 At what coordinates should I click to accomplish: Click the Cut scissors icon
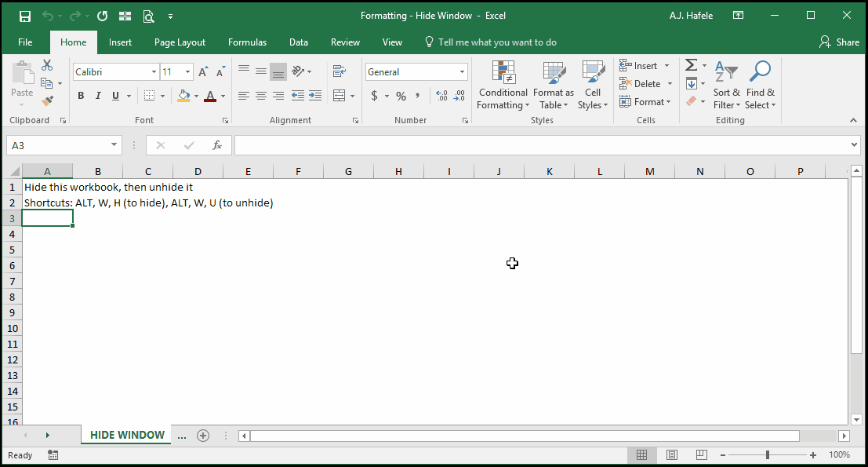pos(47,66)
